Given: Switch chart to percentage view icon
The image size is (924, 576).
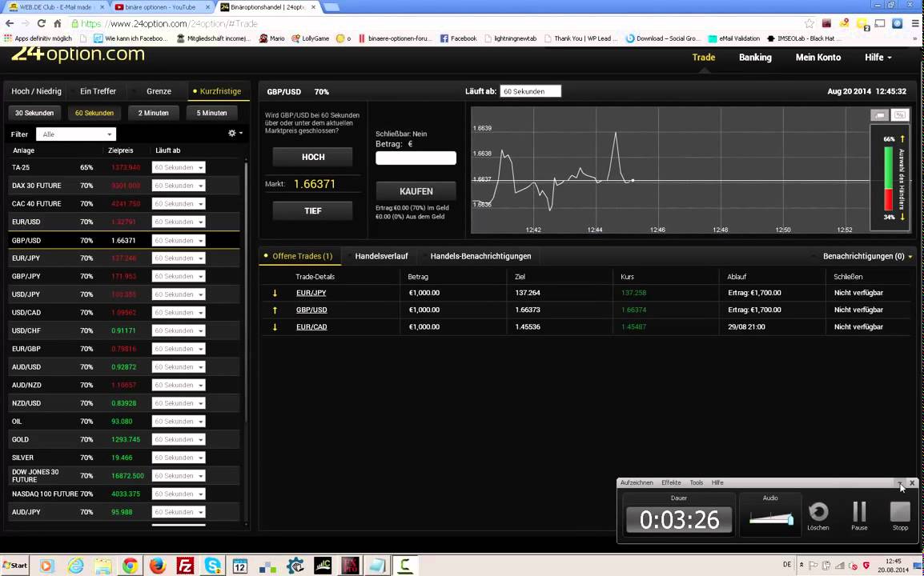Looking at the screenshot, I should pyautogui.click(x=900, y=115).
